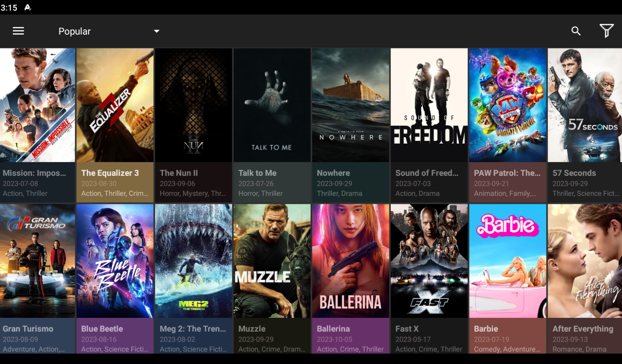Expand the Popular category dropdown
This screenshot has width=622, height=364.
109,31
